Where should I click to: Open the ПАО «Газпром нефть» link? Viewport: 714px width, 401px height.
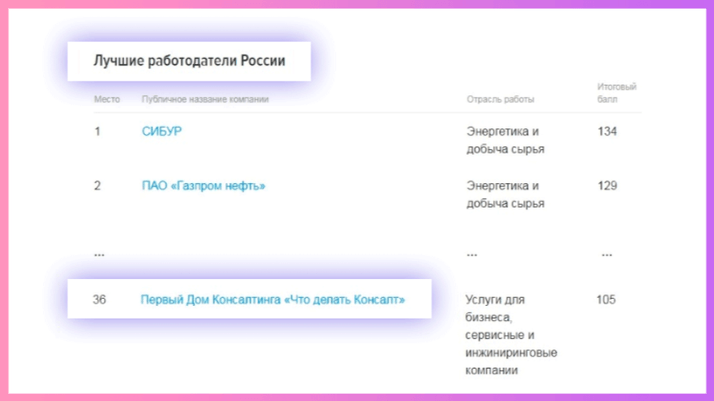pyautogui.click(x=204, y=186)
